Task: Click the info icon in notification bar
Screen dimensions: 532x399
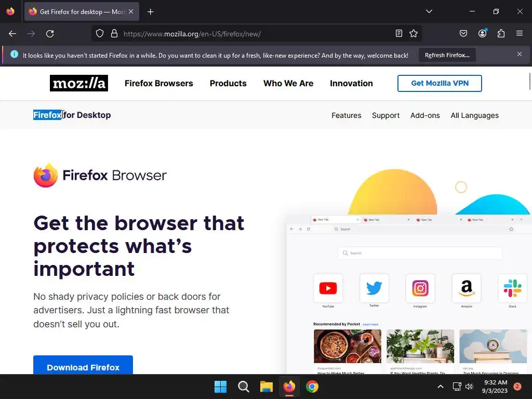Action: (x=14, y=54)
